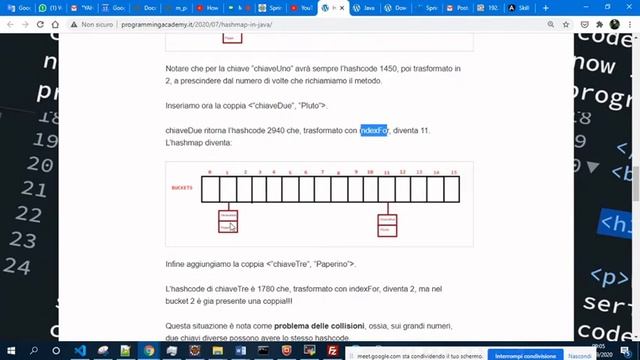This screenshot has height=360, width=640.
Task: Click the text 'Inseriamo ora la coppia'
Action: 206,106
